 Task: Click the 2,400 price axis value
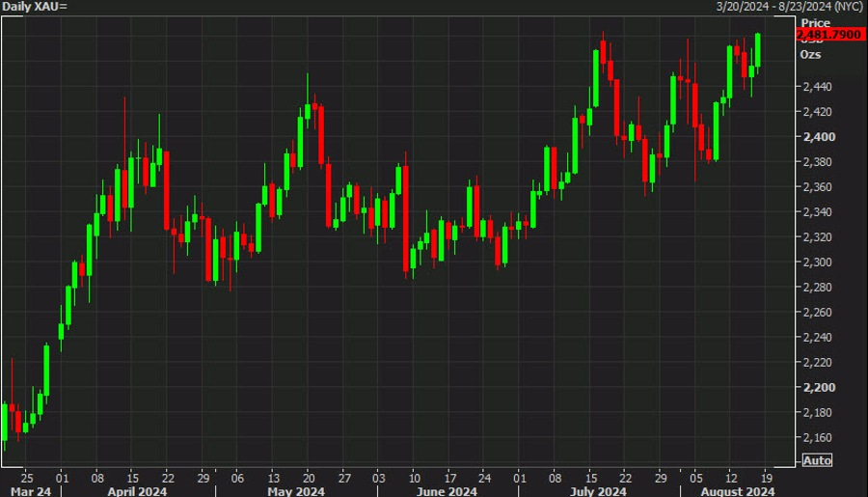(819, 137)
